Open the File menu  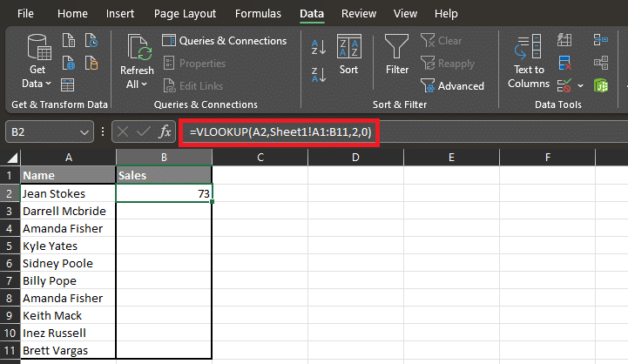click(25, 14)
